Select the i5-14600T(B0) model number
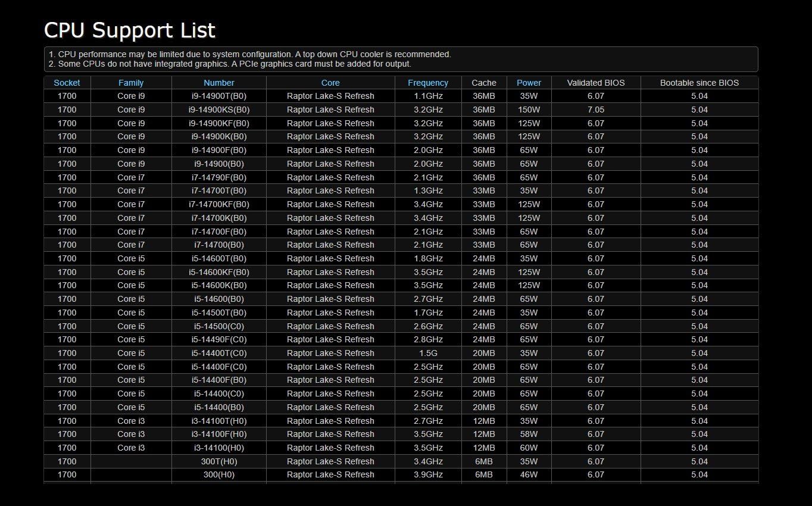Screen dimensions: 812x506 coord(219,258)
